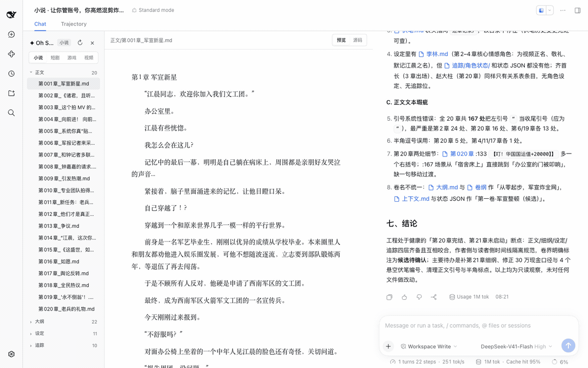Close the Oh S... file panel
Screen dimensions: 588x368
click(92, 43)
